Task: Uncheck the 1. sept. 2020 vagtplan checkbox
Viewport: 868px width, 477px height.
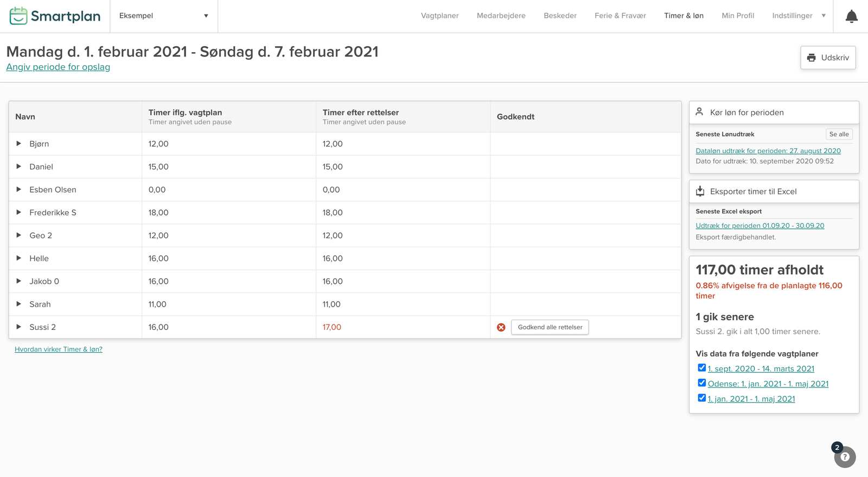Action: click(x=701, y=368)
